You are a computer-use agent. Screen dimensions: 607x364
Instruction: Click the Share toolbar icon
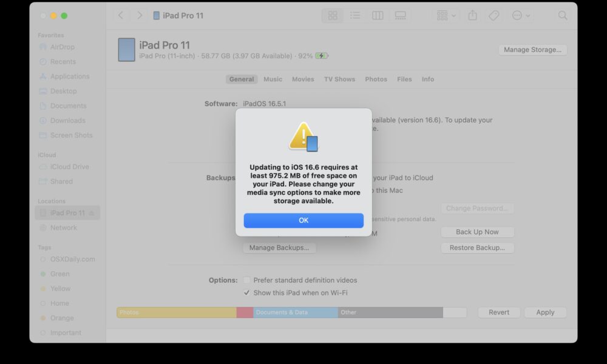click(x=472, y=16)
